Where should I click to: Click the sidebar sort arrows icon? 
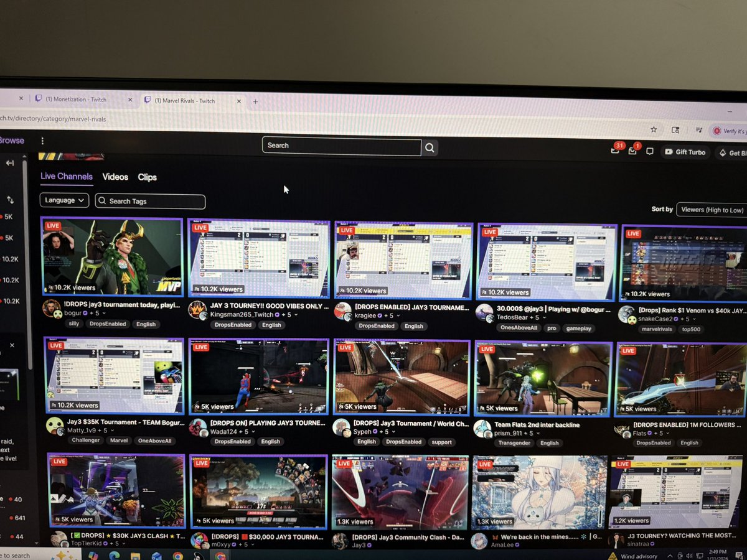11,200
